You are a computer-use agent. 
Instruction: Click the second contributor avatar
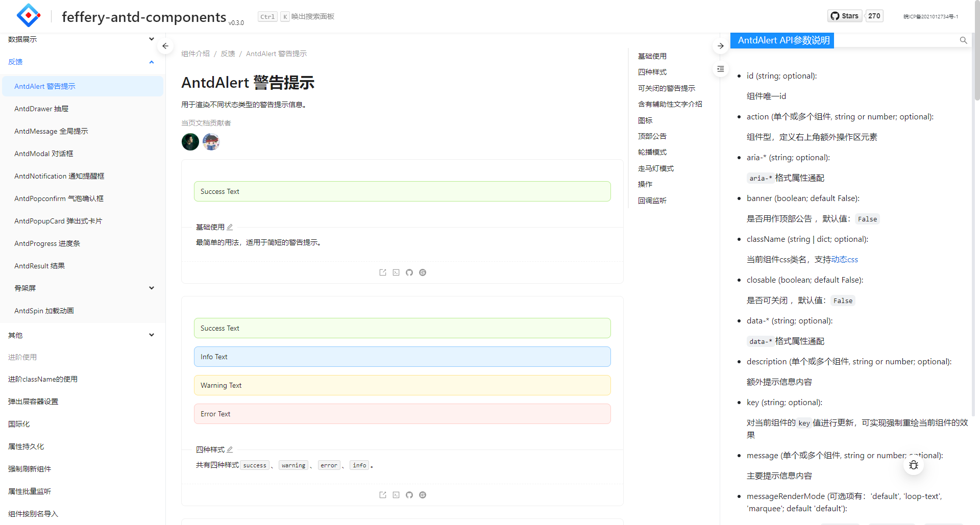pyautogui.click(x=211, y=142)
